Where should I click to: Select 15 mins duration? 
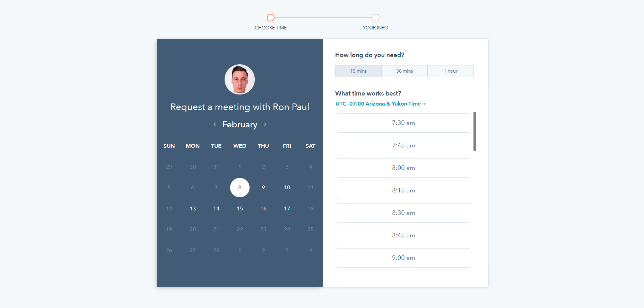(x=358, y=71)
